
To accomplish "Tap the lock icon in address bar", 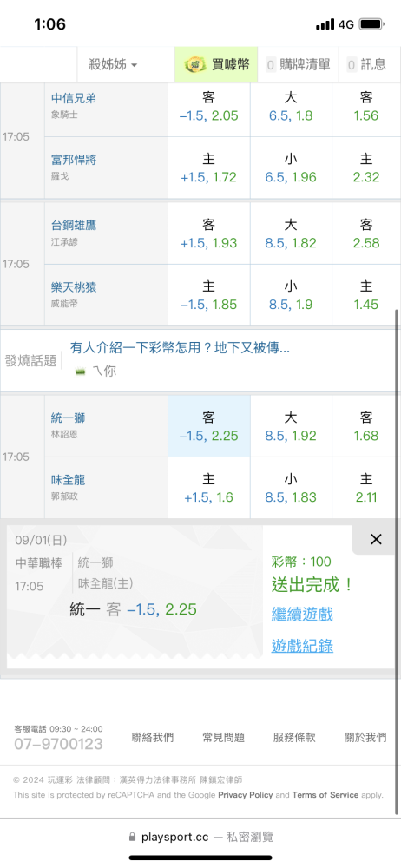I will [132, 837].
